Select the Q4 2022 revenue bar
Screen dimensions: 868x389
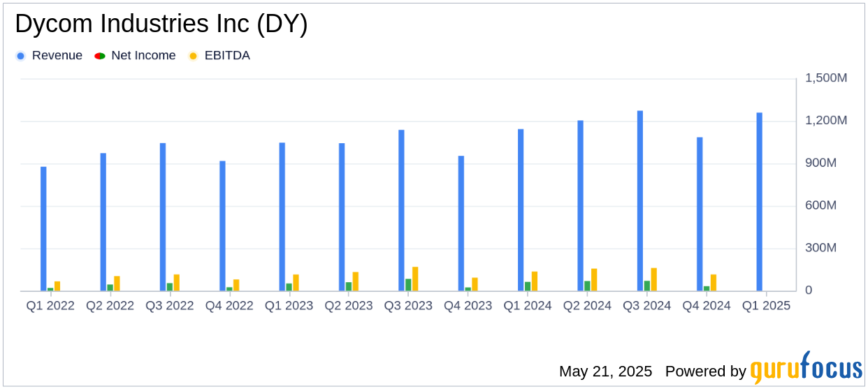pos(222,226)
